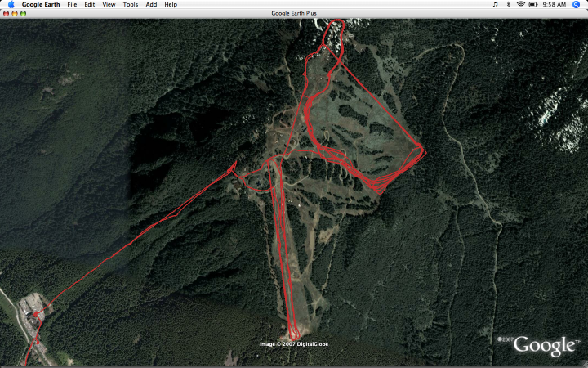Zoom the Google Earth Plus window
The height and width of the screenshot is (368, 588).
[23, 14]
